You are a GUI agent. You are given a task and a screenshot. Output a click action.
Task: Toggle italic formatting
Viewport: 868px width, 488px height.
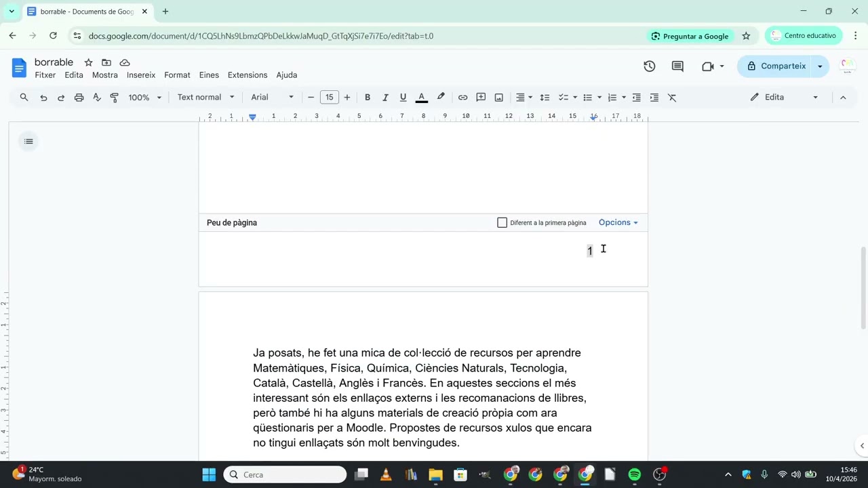385,98
